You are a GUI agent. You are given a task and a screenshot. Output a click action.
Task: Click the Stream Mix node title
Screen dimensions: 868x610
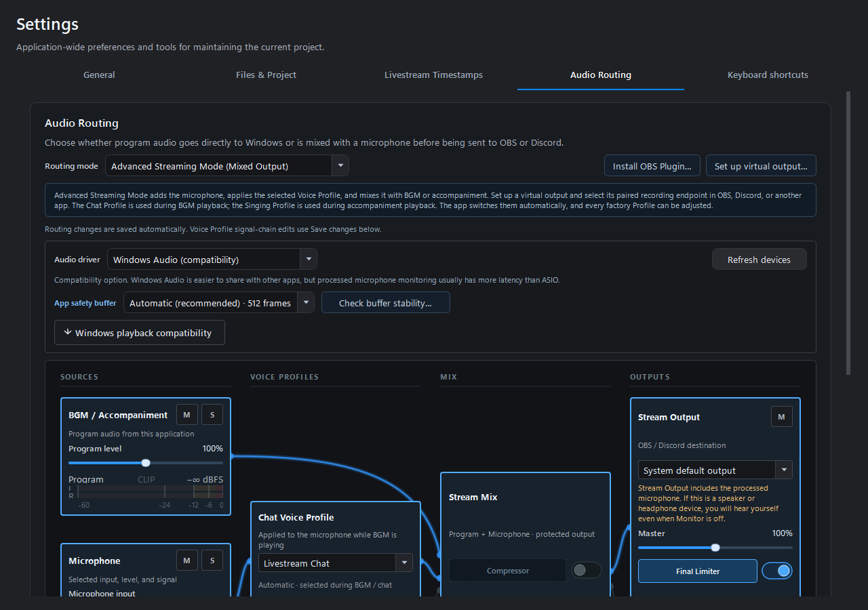[x=473, y=497]
